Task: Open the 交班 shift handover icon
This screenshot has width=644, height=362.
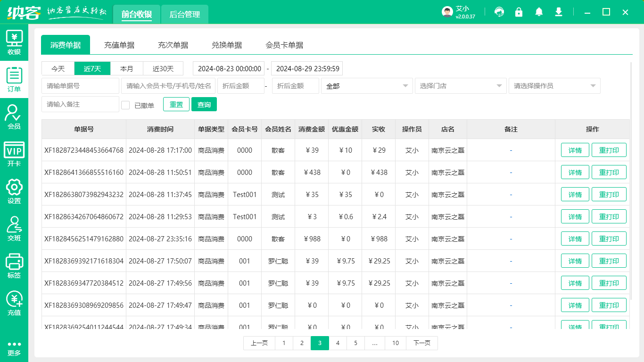Action: point(14,229)
